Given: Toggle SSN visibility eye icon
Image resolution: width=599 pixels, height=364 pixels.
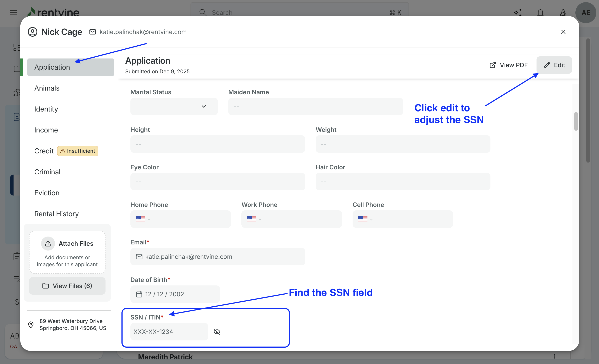Looking at the screenshot, I should 217,332.
